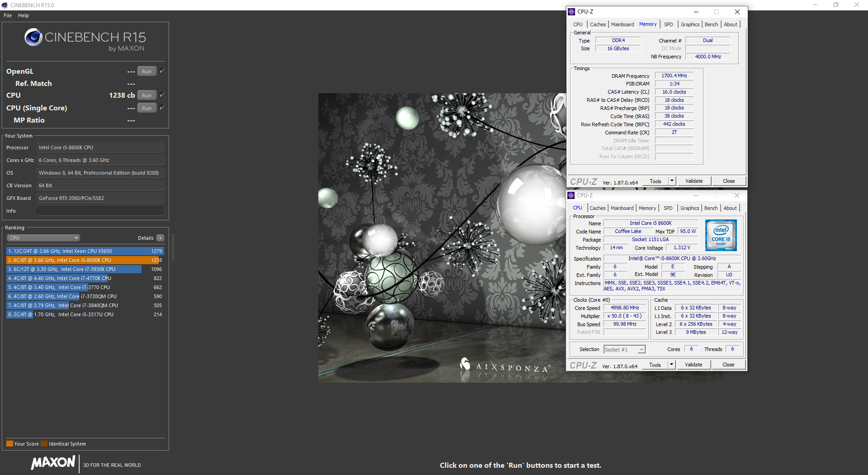Toggle the CPU (Single Core) checkbox

(162, 108)
